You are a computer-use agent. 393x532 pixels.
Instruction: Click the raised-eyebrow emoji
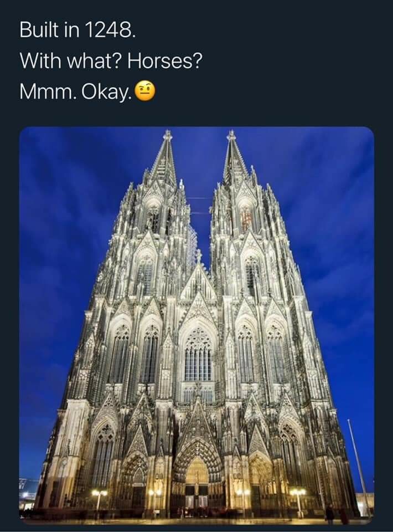click(x=146, y=90)
